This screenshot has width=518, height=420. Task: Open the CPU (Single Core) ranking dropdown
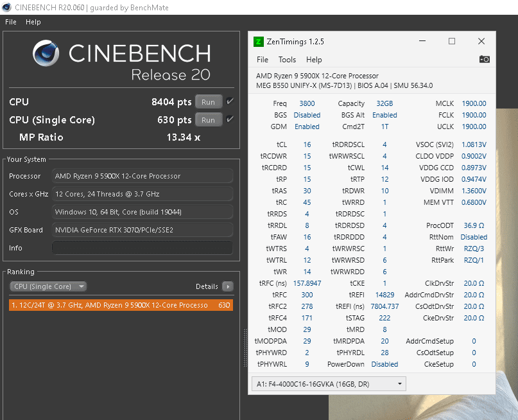click(48, 286)
